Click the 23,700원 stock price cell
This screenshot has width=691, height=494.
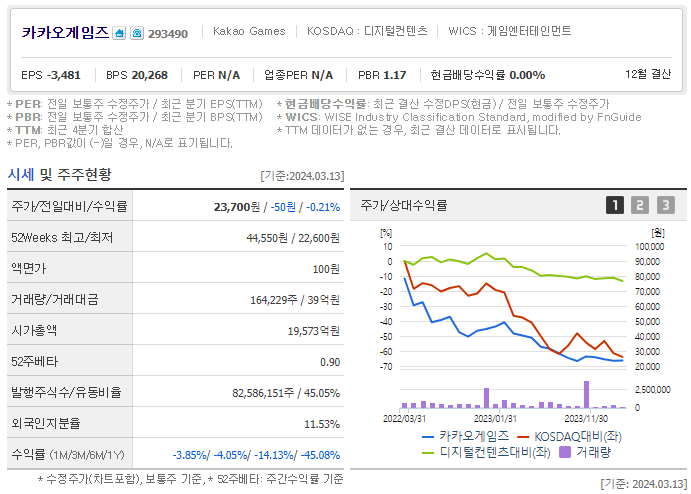click(237, 207)
